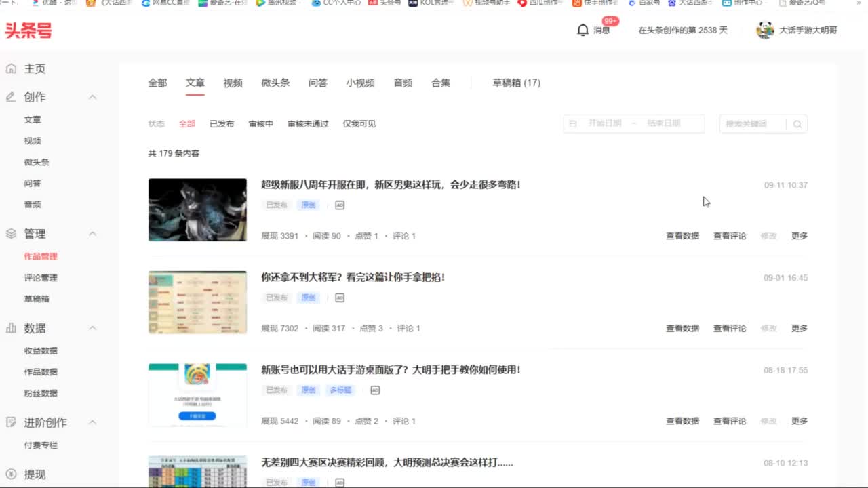Screen dimensions: 868x488
Task: Open 草稿箱 in sidebar
Action: [x=37, y=299]
